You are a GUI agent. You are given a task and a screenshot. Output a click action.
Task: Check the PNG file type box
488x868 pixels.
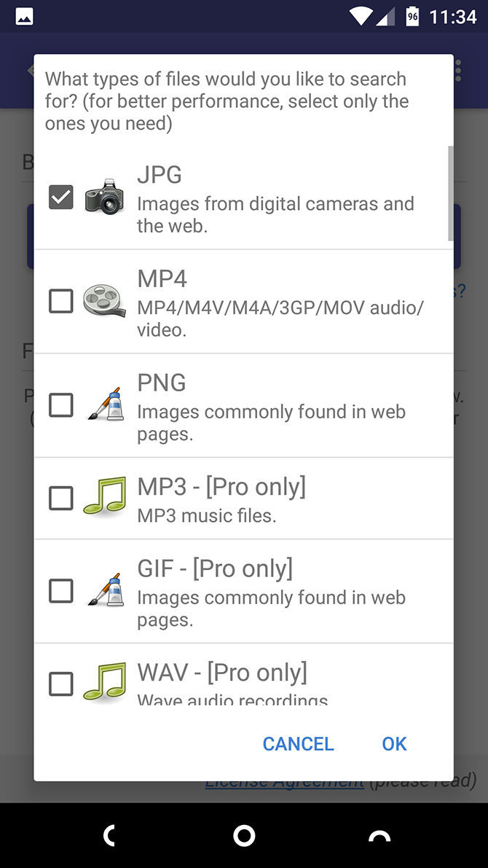point(61,405)
